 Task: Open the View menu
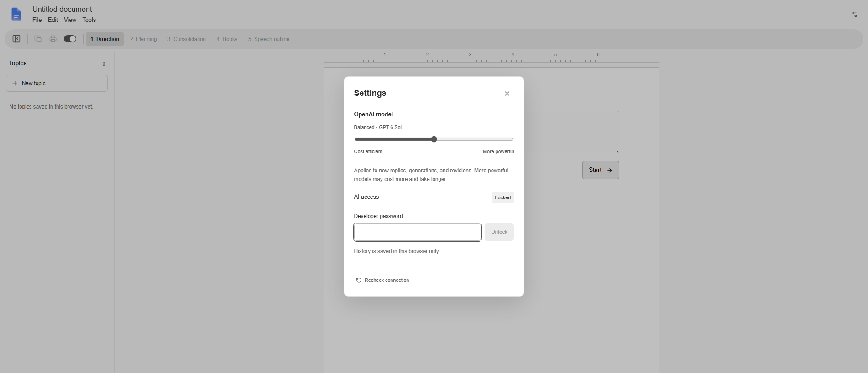(x=70, y=20)
